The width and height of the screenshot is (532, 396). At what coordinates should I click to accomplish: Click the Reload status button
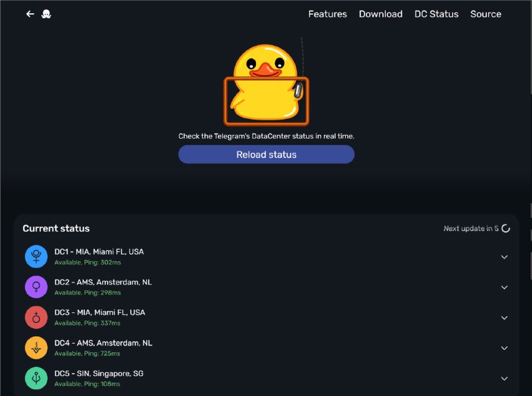267,155
